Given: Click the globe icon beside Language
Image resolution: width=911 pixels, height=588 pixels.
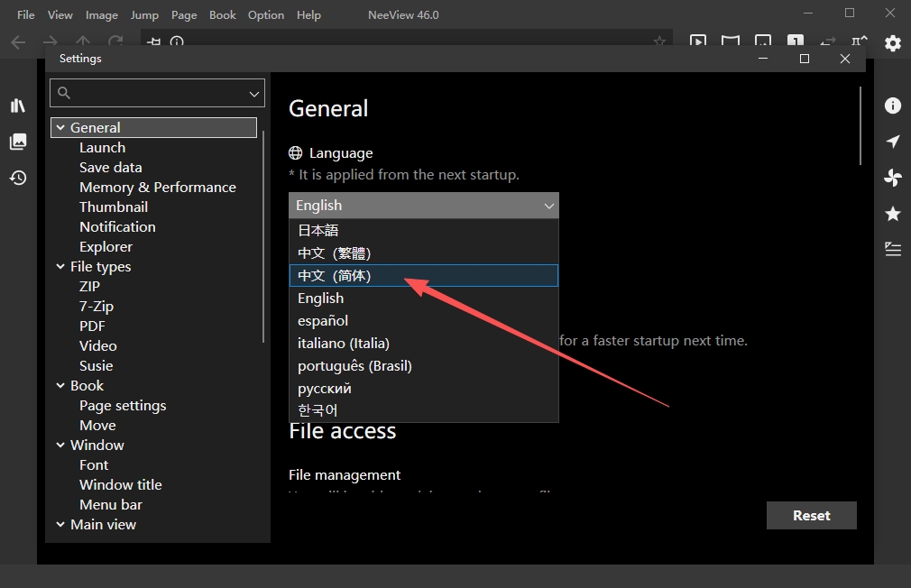Looking at the screenshot, I should click(x=296, y=152).
